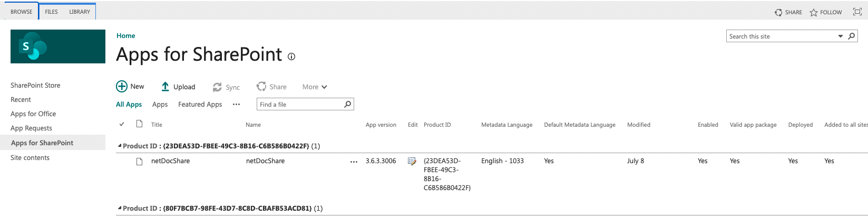The image size is (868, 216).
Task: Click the netDocShare Product ID cell value
Action: coord(447,174)
